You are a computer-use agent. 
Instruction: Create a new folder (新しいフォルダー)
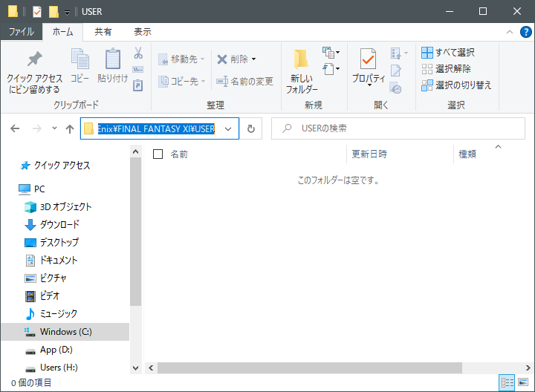(302, 71)
